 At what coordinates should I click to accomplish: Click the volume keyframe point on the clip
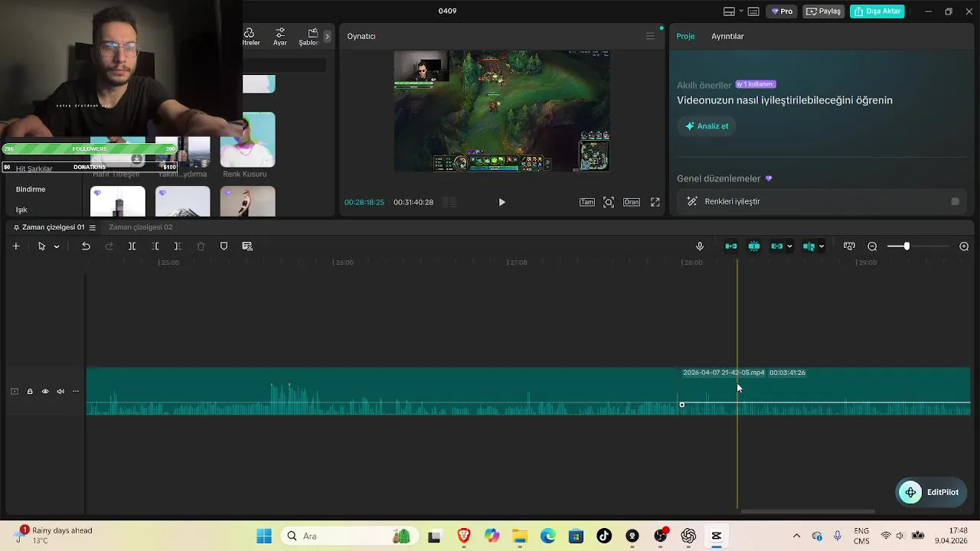coord(681,405)
